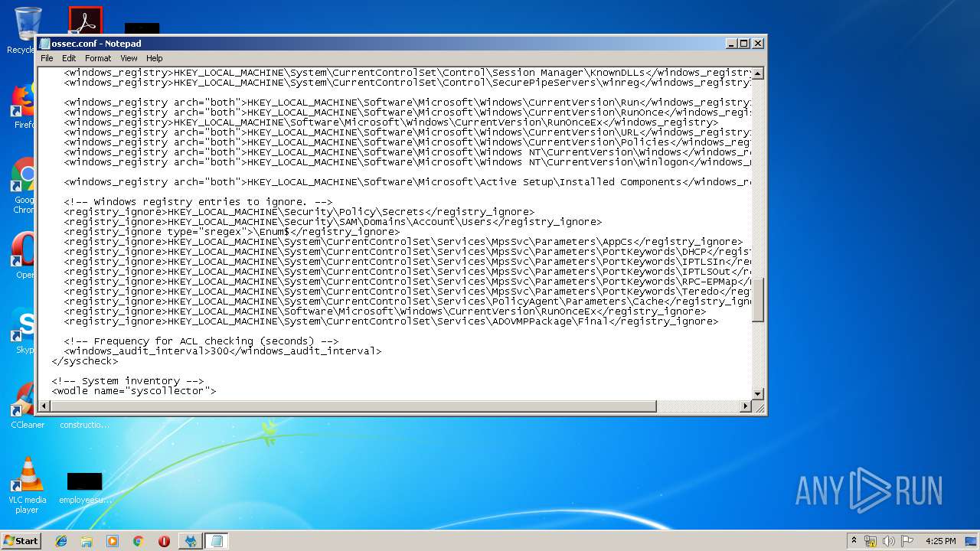Screen dimensions: 980x551
Task: Click the volume speaker tray icon
Action: 889,541
